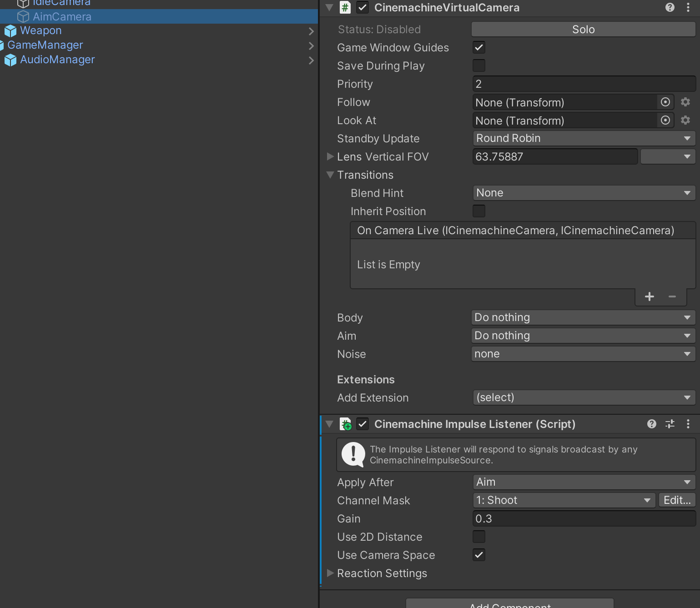
Task: Click the Gain value field
Action: pyautogui.click(x=584, y=518)
